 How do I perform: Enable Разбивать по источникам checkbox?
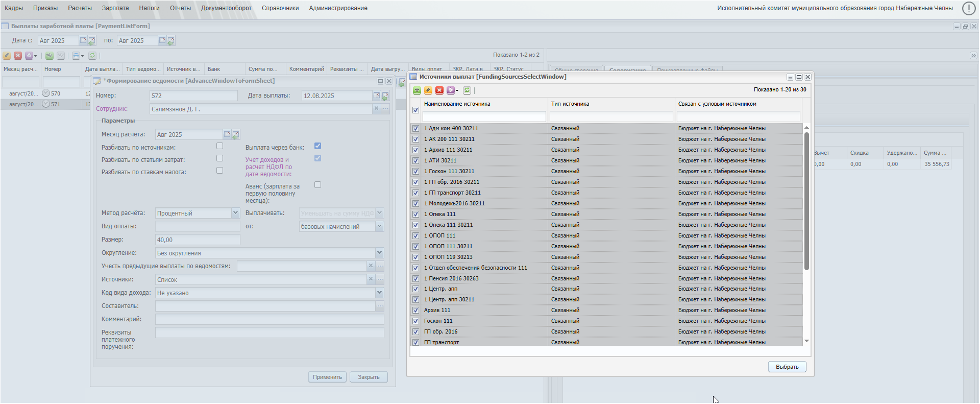pyautogui.click(x=219, y=146)
